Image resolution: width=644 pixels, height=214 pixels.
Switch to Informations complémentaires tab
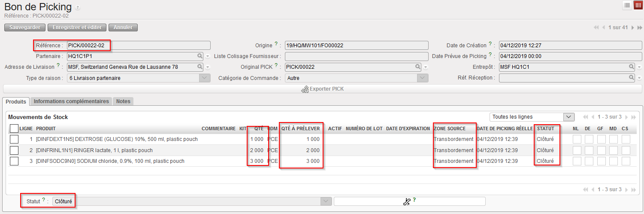[71, 101]
